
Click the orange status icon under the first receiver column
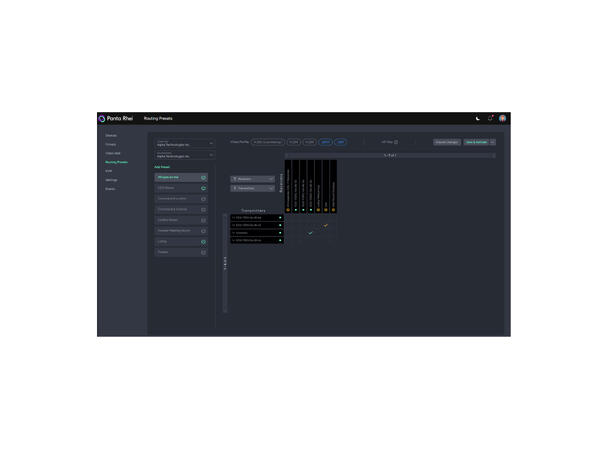point(289,210)
